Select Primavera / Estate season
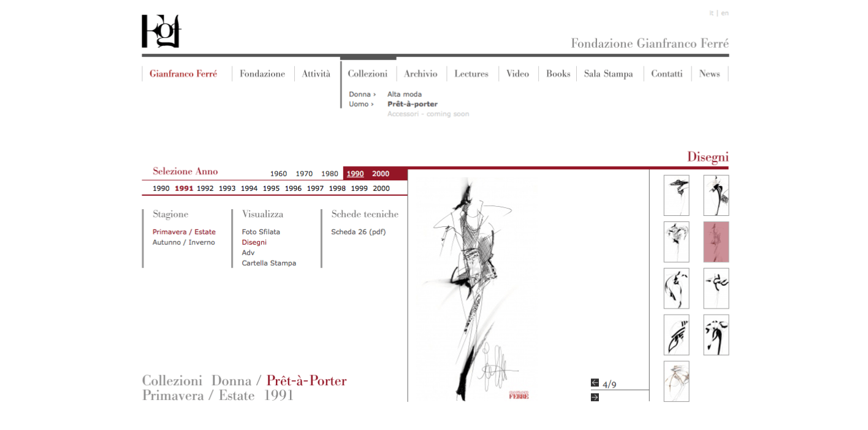This screenshot has height=430, width=868. pyautogui.click(x=184, y=232)
